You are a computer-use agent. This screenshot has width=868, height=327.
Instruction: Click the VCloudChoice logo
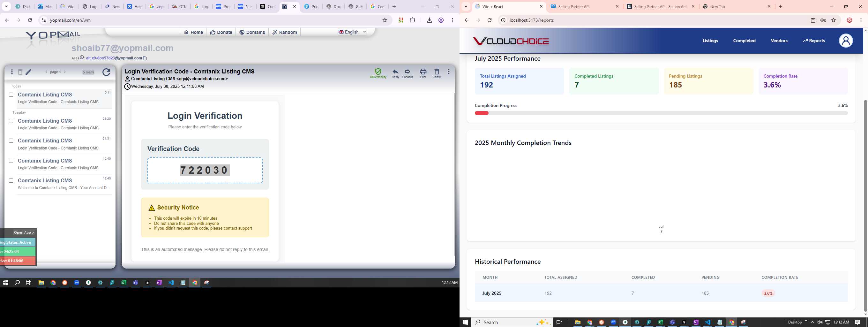point(511,41)
